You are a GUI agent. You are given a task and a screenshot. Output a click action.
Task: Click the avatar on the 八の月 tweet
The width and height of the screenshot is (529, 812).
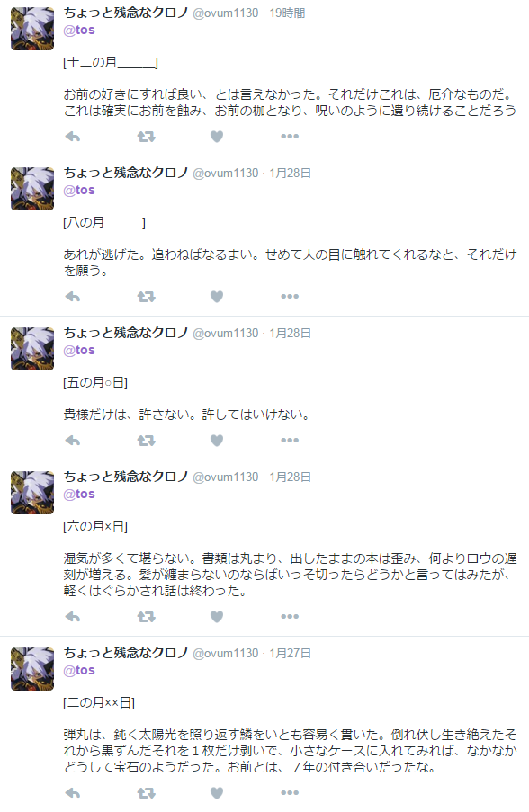point(32,189)
